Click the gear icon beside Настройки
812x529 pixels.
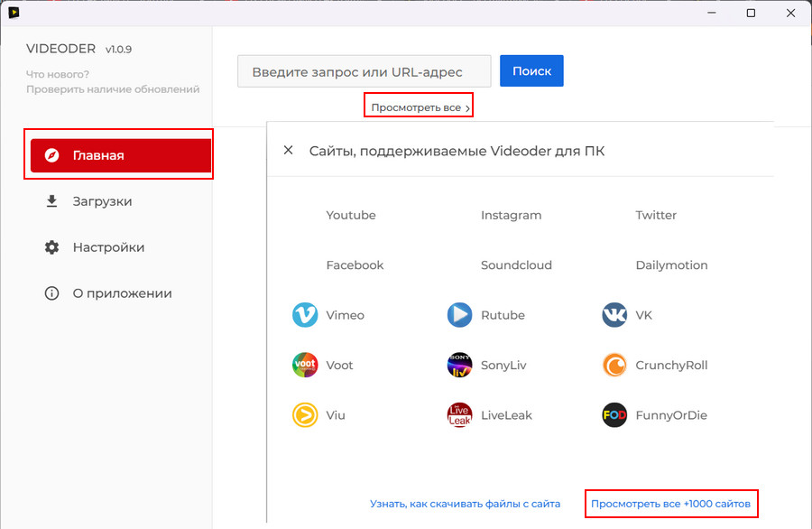(x=51, y=247)
